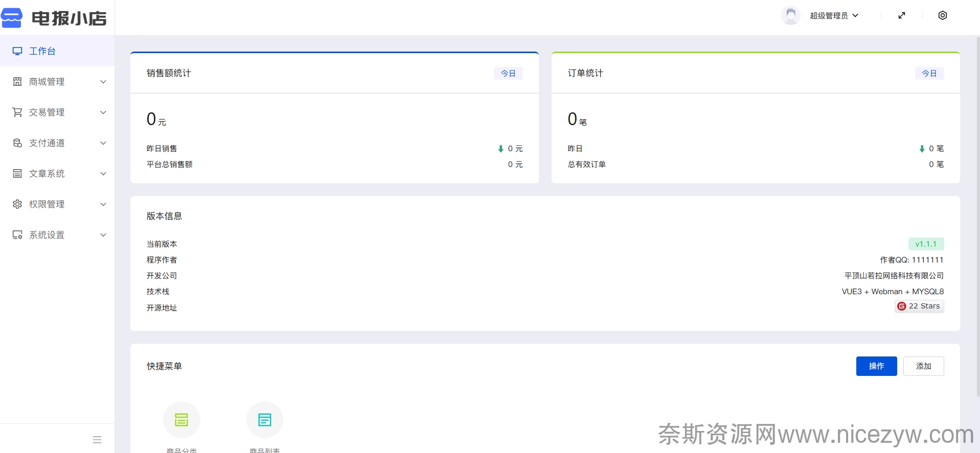Open the 超级管理员 user dropdown
The image size is (980, 453).
click(834, 16)
